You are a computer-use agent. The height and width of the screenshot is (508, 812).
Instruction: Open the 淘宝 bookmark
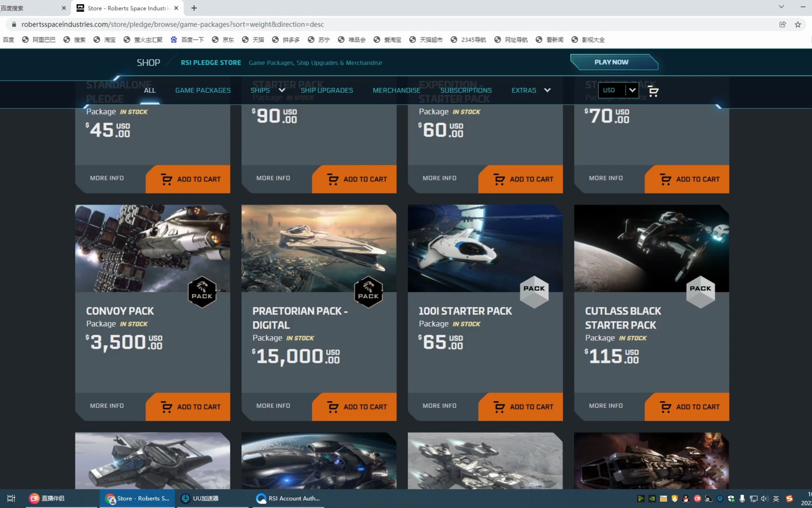(104, 40)
